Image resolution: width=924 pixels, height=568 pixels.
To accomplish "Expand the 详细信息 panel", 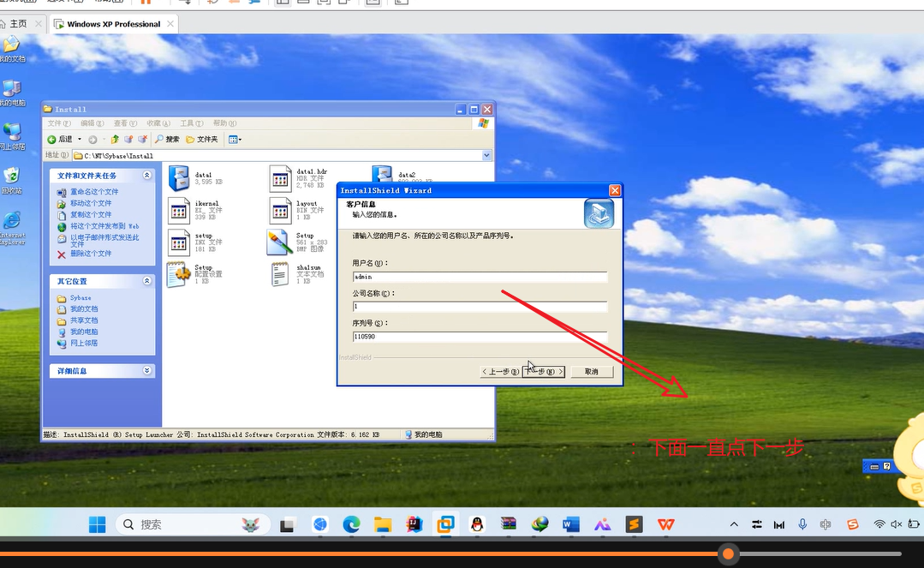I will point(146,370).
